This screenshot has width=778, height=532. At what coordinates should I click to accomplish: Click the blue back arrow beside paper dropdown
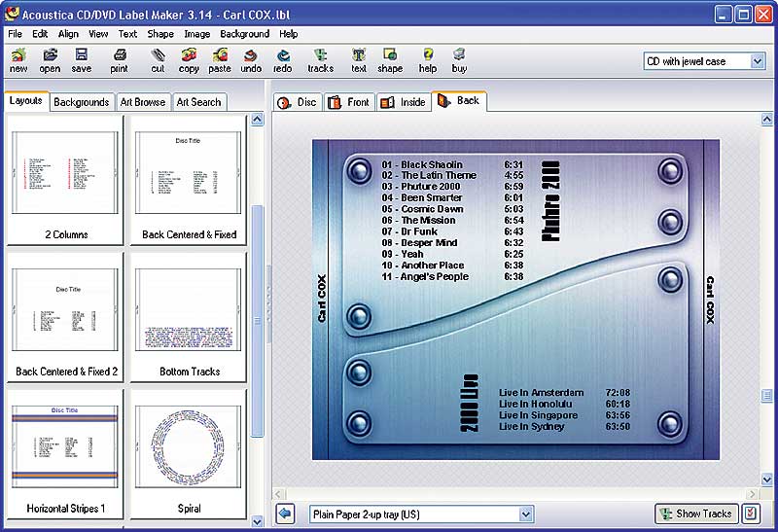[285, 514]
